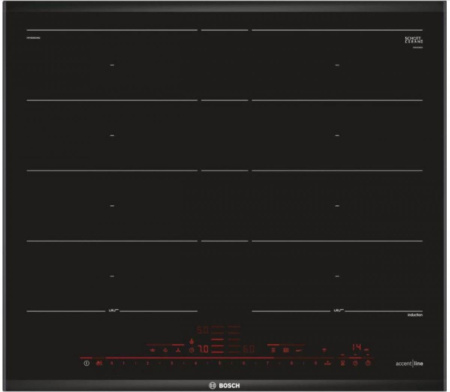
Task: Tap the timer display showing 14
Action: pos(357,348)
